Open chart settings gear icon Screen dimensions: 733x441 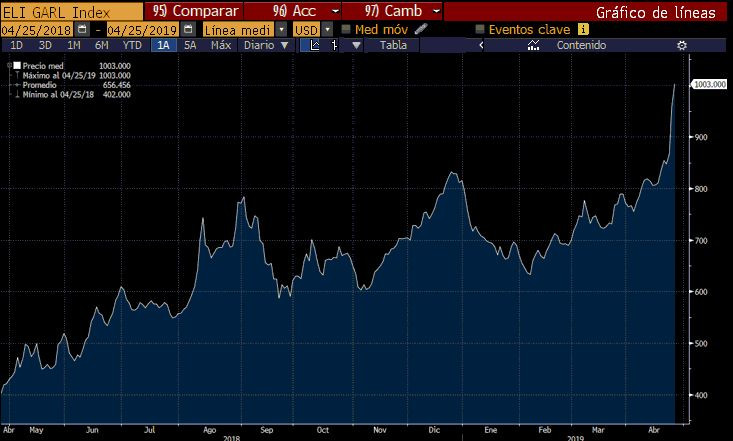click(682, 46)
